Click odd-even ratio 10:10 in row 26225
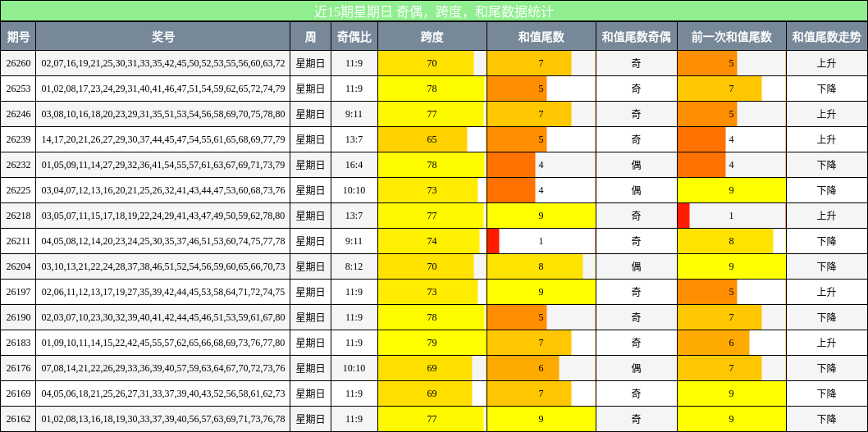This screenshot has height=432, width=868. (354, 190)
